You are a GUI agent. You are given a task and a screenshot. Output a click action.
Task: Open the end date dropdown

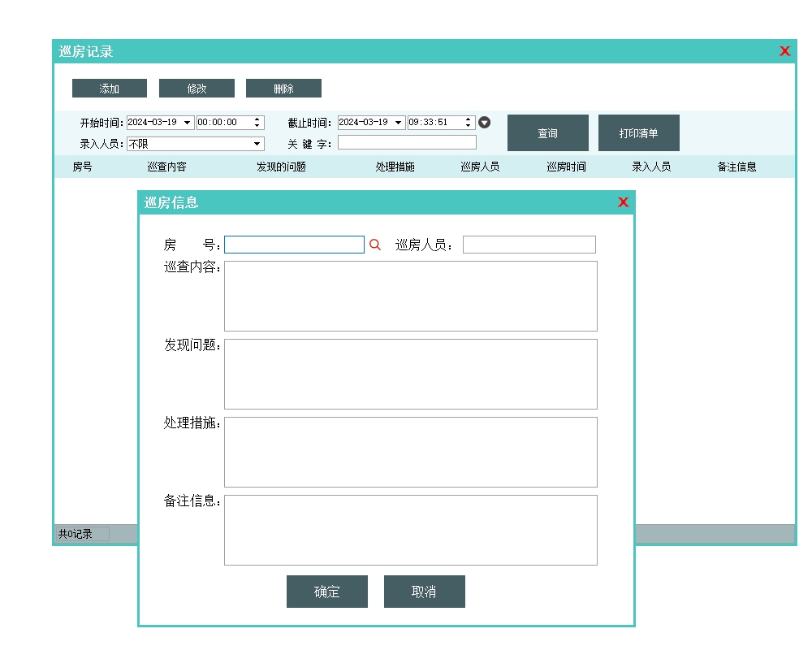click(398, 123)
